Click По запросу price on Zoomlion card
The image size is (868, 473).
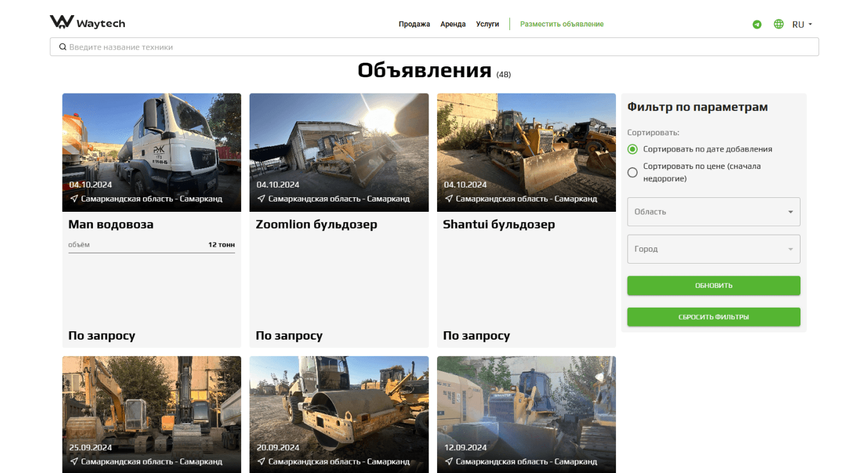pyautogui.click(x=289, y=335)
